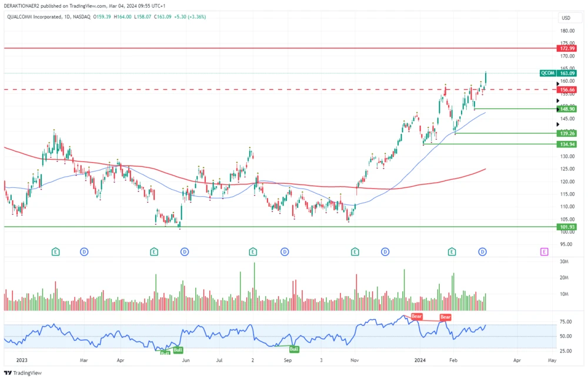Click the D dividend icon below November

(x=385, y=251)
